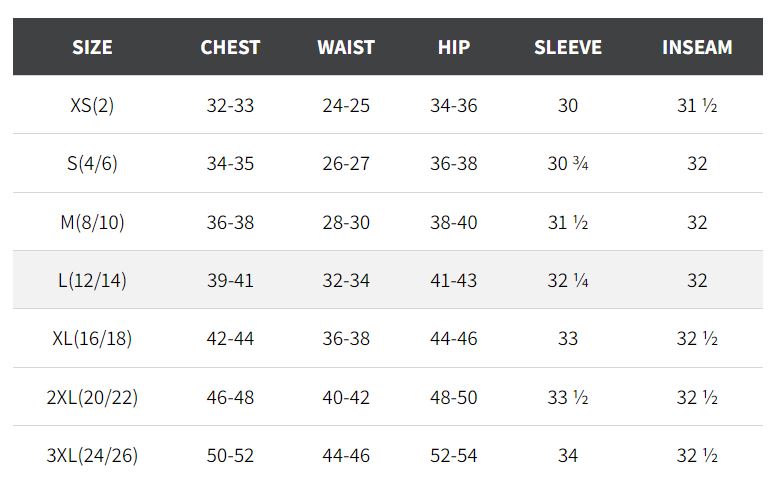Image resolution: width=772 pixels, height=488 pixels.
Task: Click the SLEEVE column header
Action: click(568, 47)
